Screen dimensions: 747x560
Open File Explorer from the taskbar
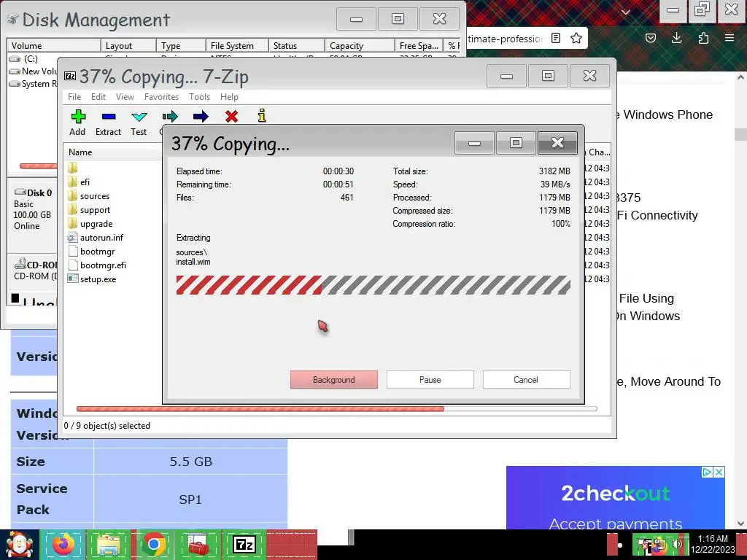point(108,544)
